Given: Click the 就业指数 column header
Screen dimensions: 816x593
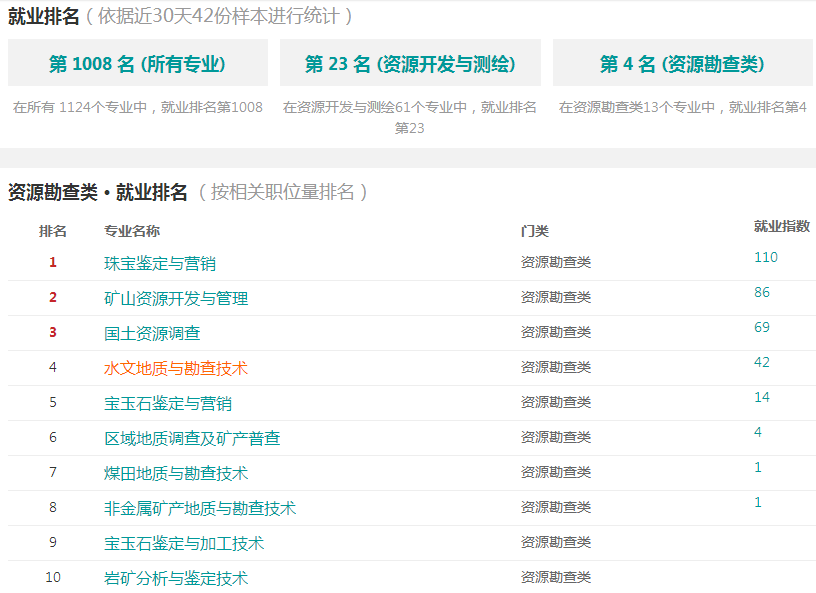Looking at the screenshot, I should click(782, 226).
